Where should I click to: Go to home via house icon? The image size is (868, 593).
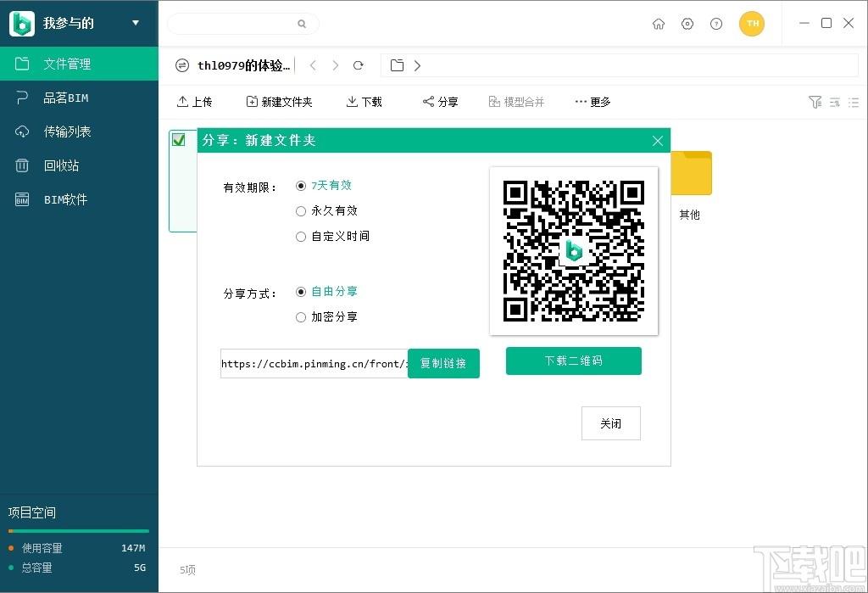658,24
